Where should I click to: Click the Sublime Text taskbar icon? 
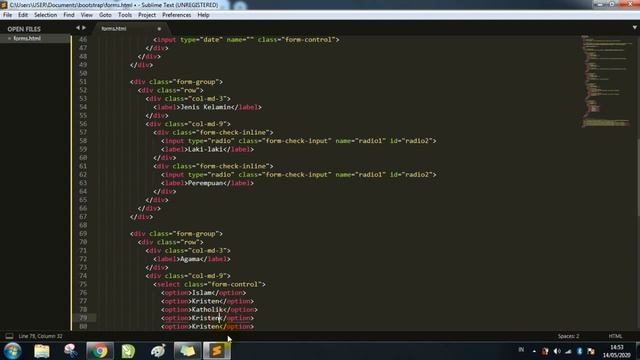[217, 351]
